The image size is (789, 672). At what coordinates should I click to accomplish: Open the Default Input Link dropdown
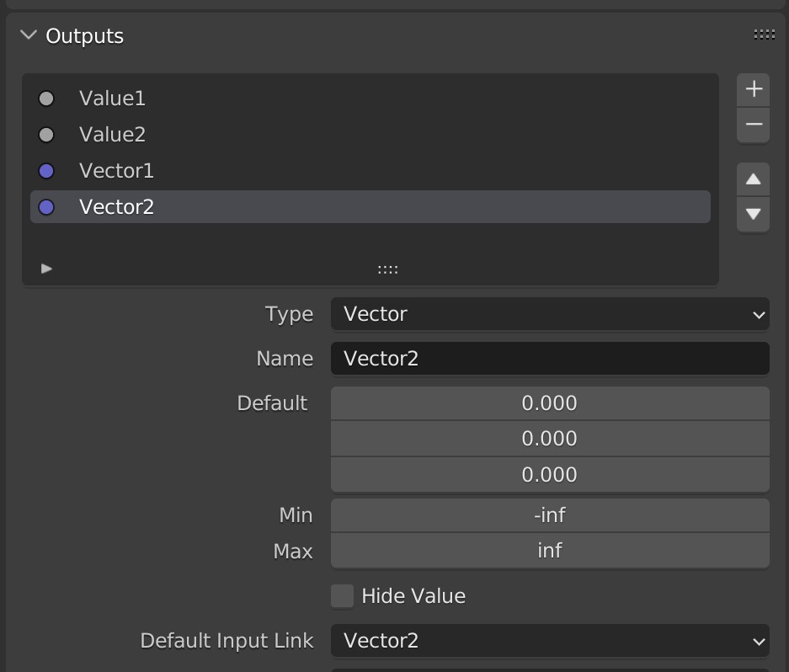pyautogui.click(x=550, y=640)
